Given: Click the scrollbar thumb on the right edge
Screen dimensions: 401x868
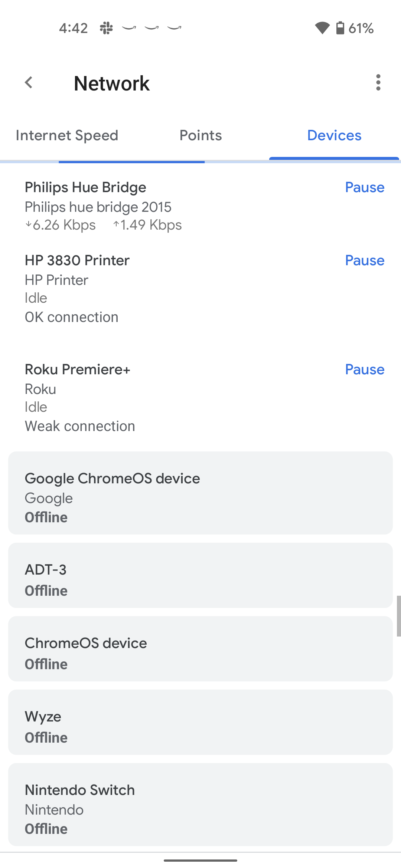Looking at the screenshot, I should (398, 616).
